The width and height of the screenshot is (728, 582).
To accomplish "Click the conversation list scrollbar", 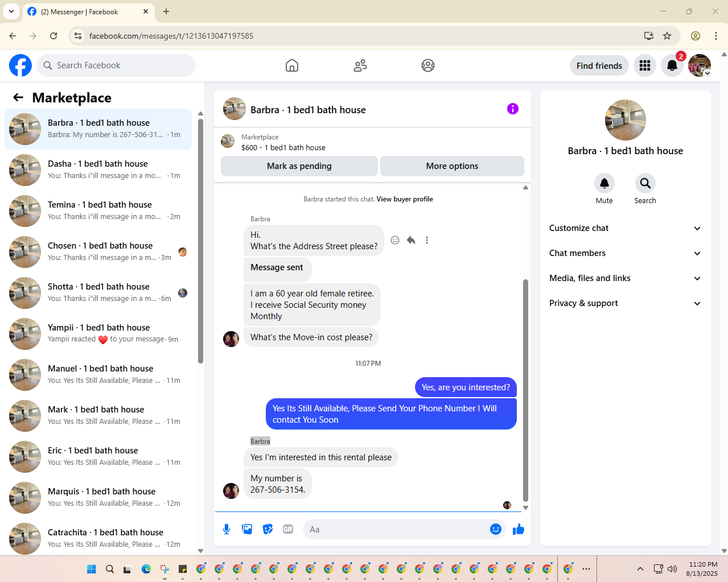I will (200, 240).
